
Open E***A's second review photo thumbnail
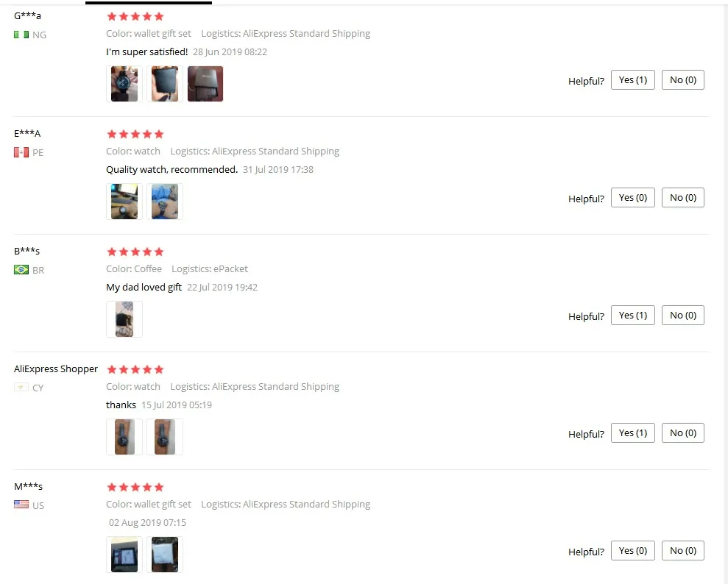165,202
